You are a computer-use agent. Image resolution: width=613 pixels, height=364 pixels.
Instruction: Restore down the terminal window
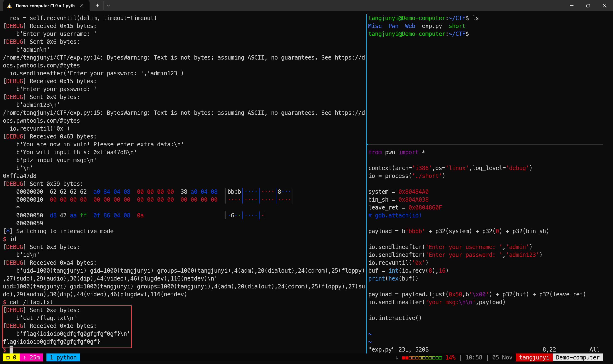[x=588, y=6]
